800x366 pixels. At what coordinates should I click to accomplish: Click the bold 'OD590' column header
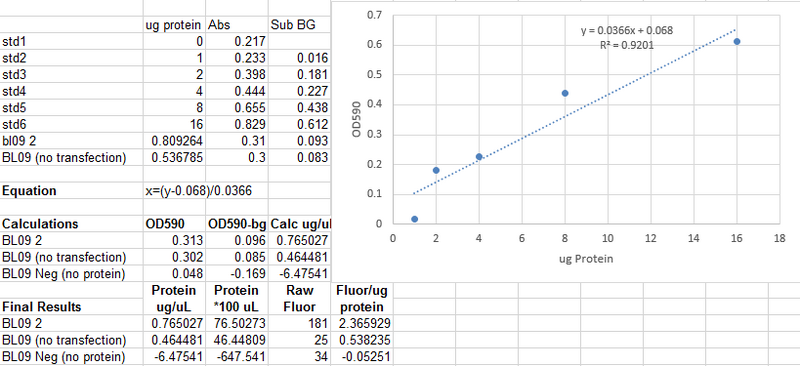click(x=174, y=224)
